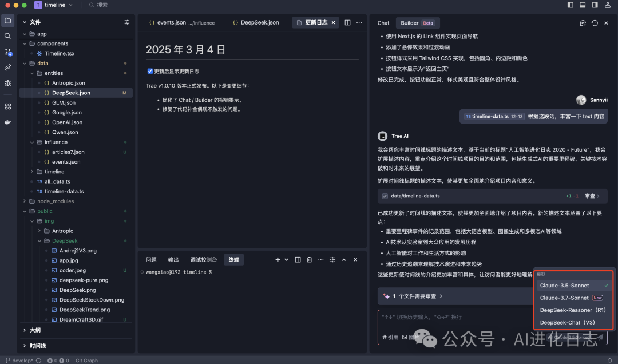Screen dimensions: 618x364
Task: Collapse the entities folder
Action: [32, 73]
